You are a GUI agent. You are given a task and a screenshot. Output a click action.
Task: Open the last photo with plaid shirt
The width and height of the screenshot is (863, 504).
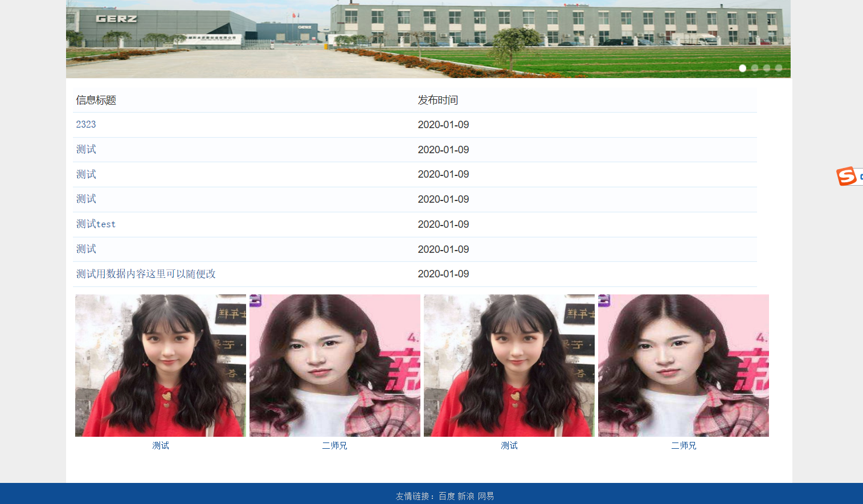tap(684, 365)
